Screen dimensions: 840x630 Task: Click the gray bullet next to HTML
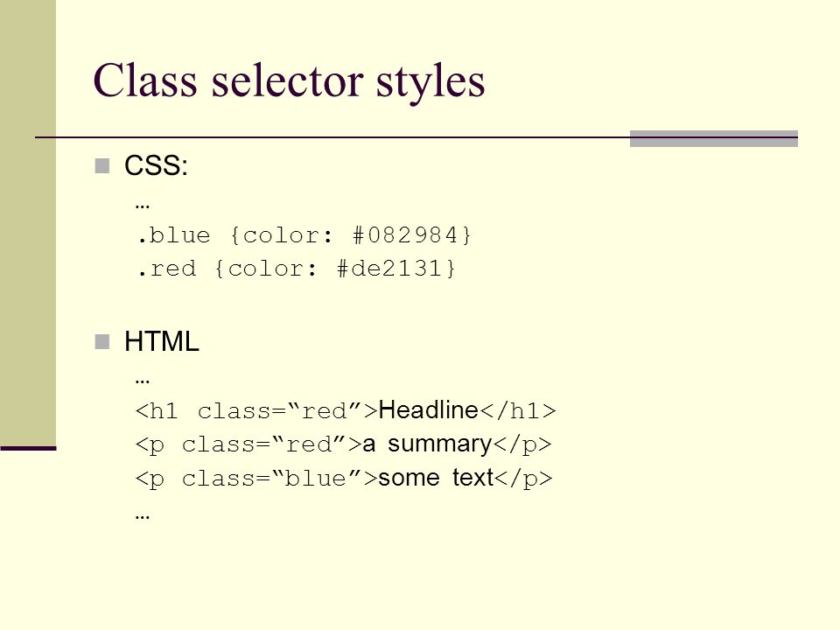102,341
